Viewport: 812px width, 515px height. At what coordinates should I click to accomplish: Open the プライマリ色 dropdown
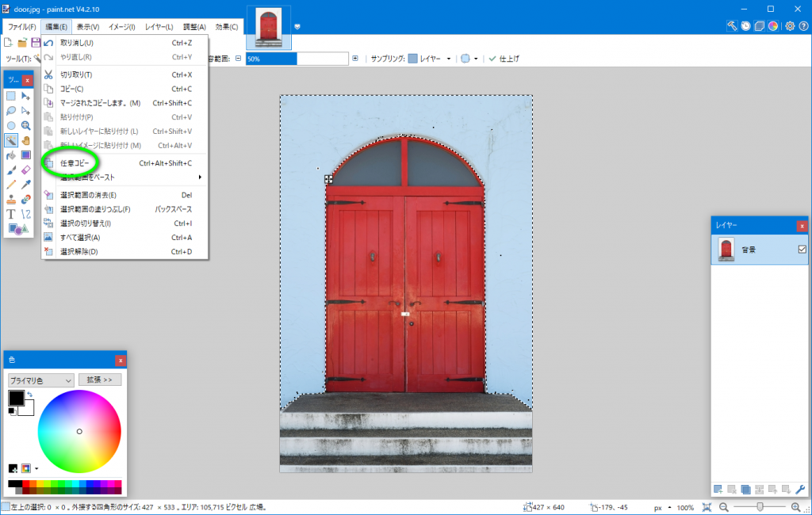[40, 380]
